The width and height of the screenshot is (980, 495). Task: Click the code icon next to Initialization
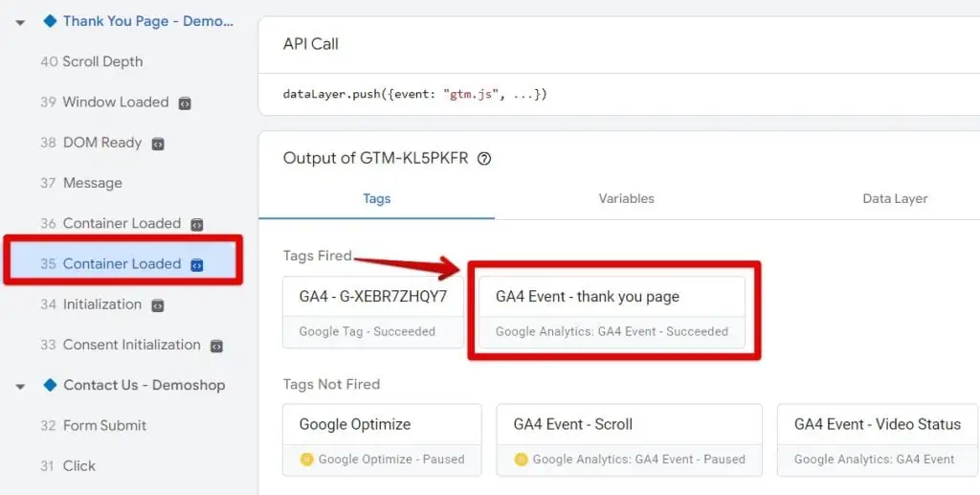click(x=158, y=305)
